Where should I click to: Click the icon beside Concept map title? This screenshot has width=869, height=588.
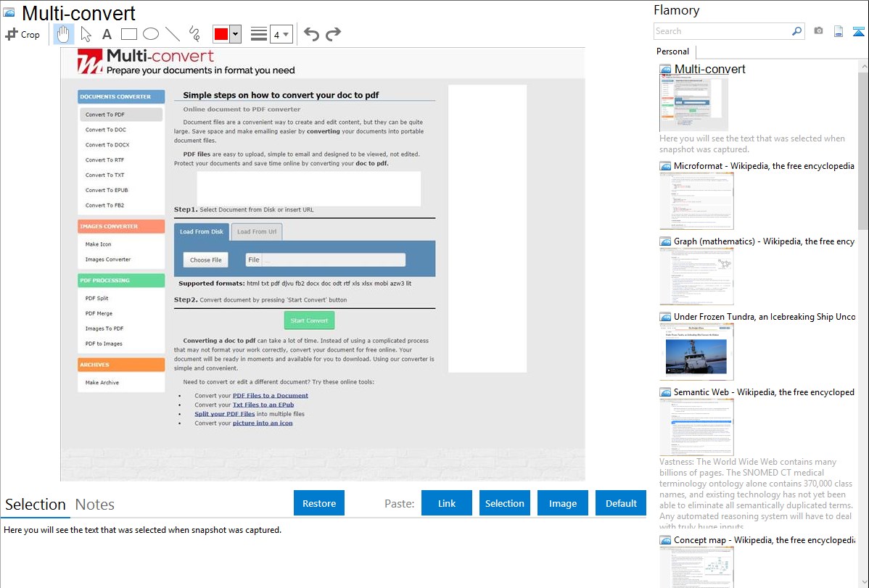(x=665, y=540)
